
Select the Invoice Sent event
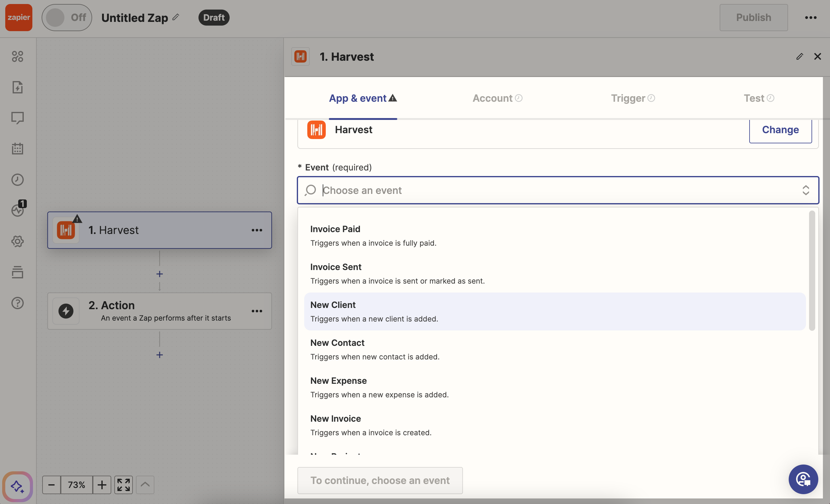555,273
